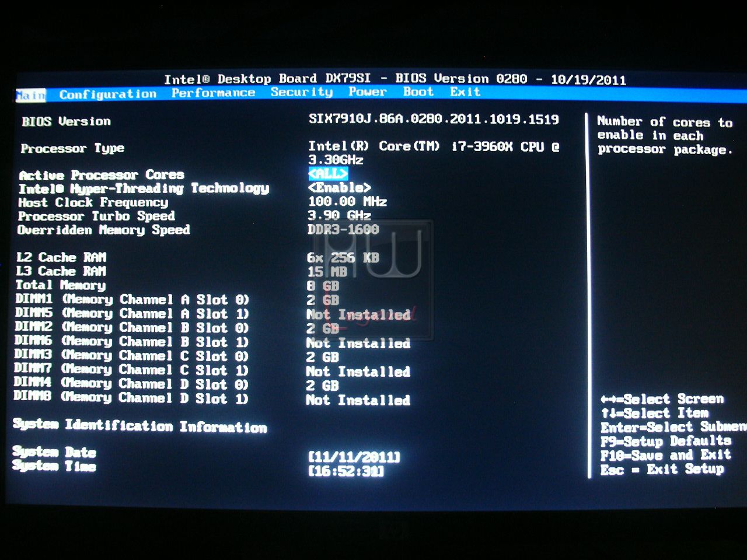Click the Intel Core i7-3960X processor value
Image resolution: width=747 pixels, height=560 pixels.
click(x=434, y=153)
